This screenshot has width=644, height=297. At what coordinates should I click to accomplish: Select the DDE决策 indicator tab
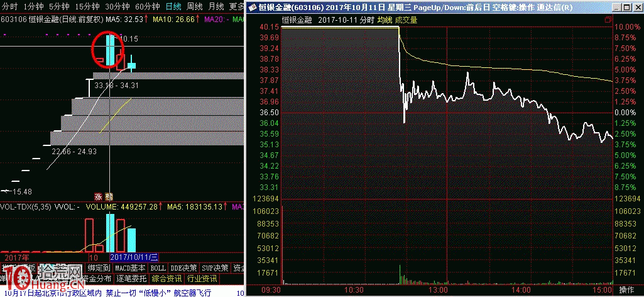pyautogui.click(x=183, y=268)
